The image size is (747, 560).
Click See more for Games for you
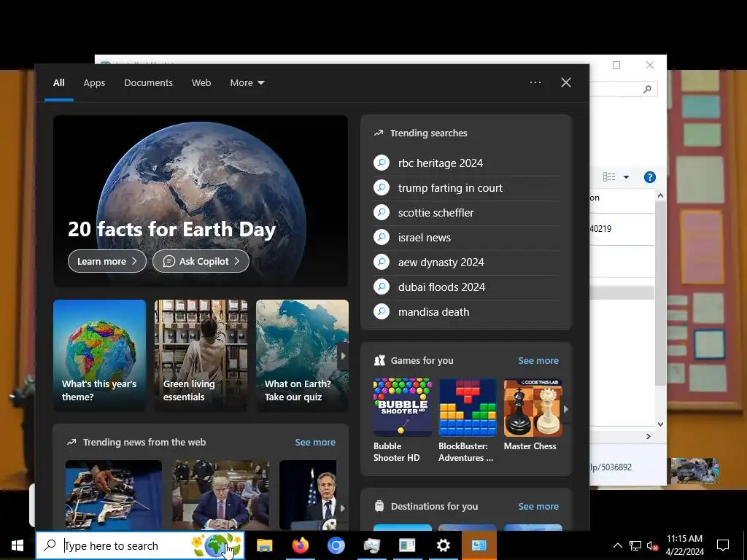(x=538, y=360)
